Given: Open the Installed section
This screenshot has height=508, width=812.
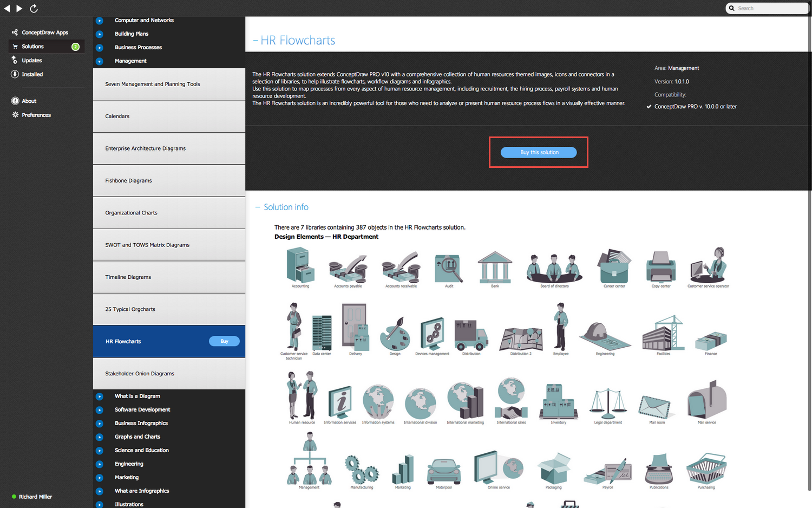Looking at the screenshot, I should coord(32,75).
